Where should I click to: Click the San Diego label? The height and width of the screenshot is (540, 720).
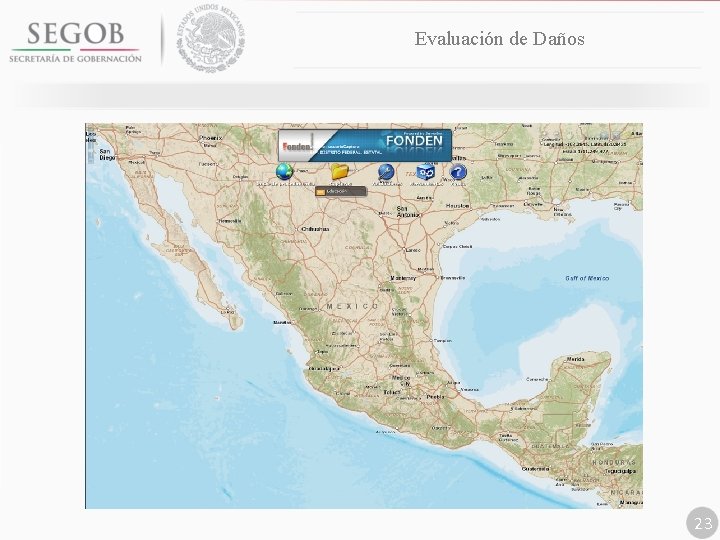[x=108, y=154]
